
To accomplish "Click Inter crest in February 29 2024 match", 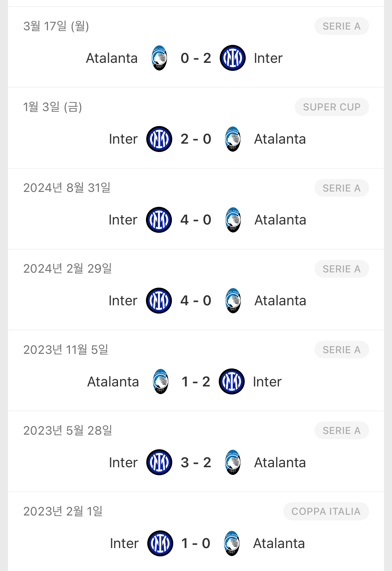I will click(159, 301).
